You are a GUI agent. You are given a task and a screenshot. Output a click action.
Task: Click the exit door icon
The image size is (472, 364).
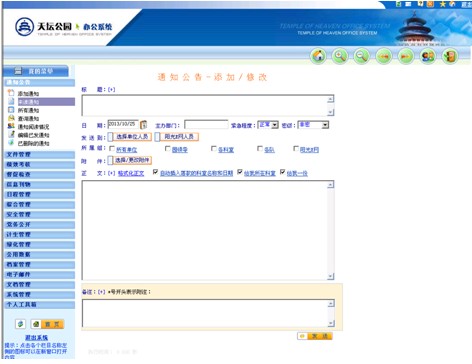tap(450, 56)
